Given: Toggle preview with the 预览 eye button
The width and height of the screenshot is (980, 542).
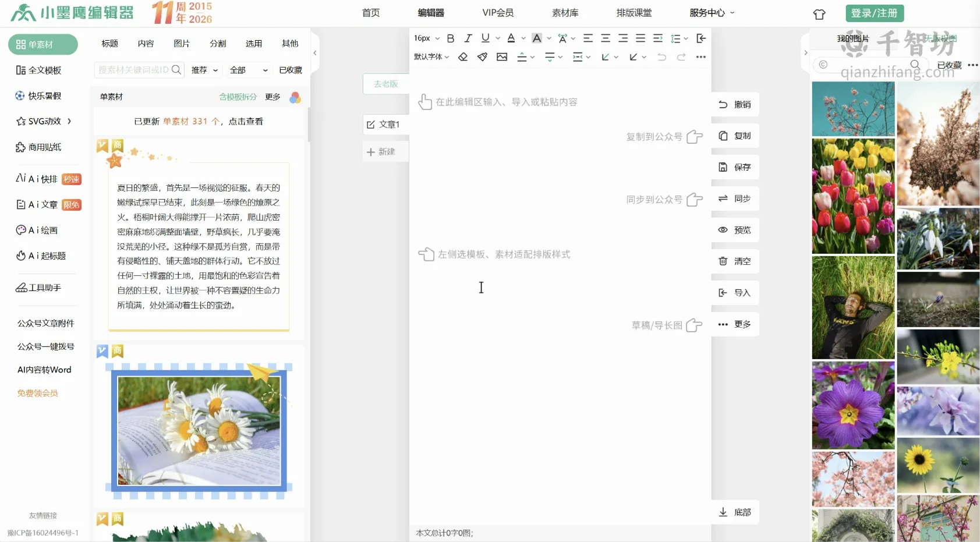Looking at the screenshot, I should click(735, 230).
